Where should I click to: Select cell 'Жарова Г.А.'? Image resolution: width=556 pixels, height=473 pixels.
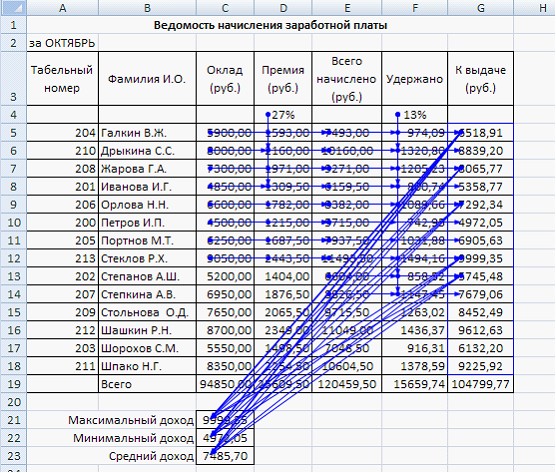tap(147, 169)
